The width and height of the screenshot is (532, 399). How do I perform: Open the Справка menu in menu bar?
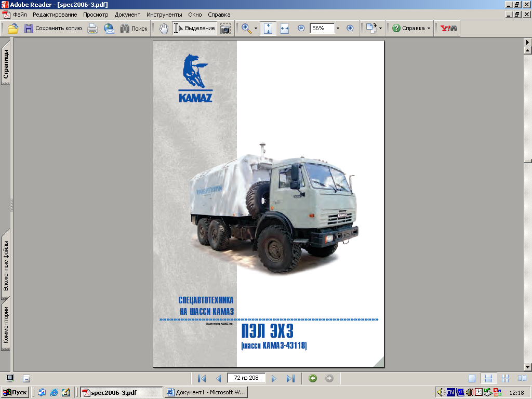(x=219, y=15)
